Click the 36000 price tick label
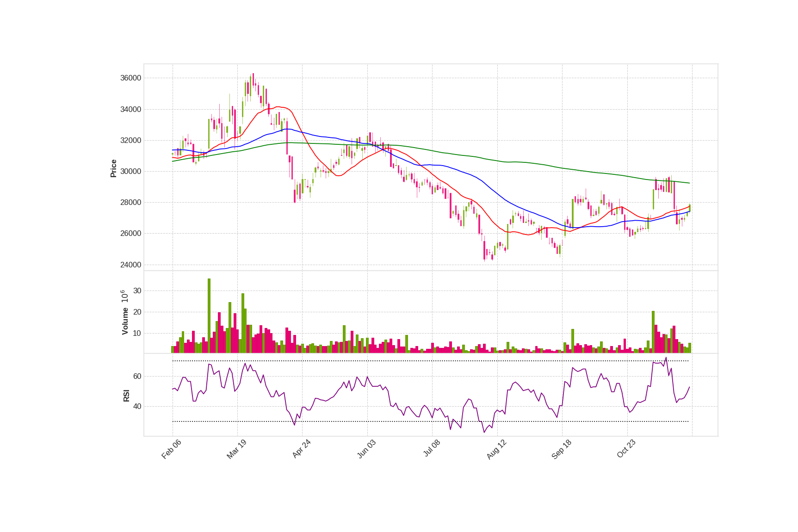The height and width of the screenshot is (532, 798). (x=130, y=78)
